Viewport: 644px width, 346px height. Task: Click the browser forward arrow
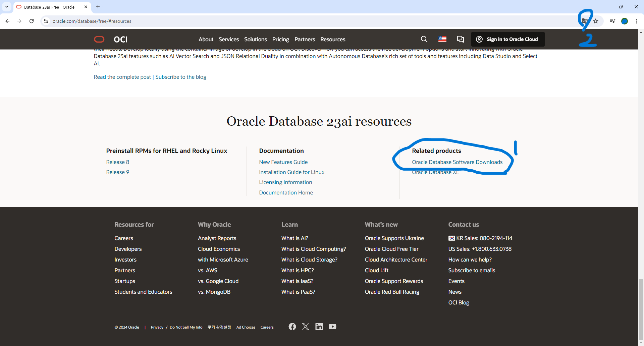19,21
